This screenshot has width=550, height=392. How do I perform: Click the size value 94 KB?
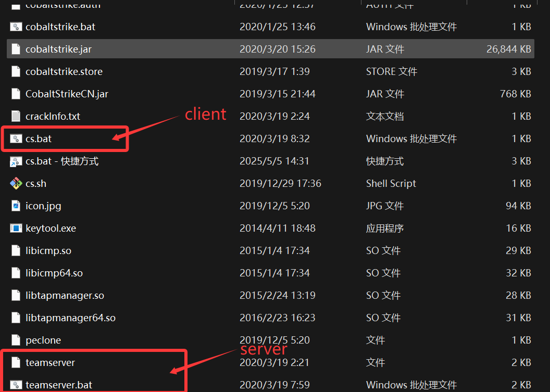[518, 206]
